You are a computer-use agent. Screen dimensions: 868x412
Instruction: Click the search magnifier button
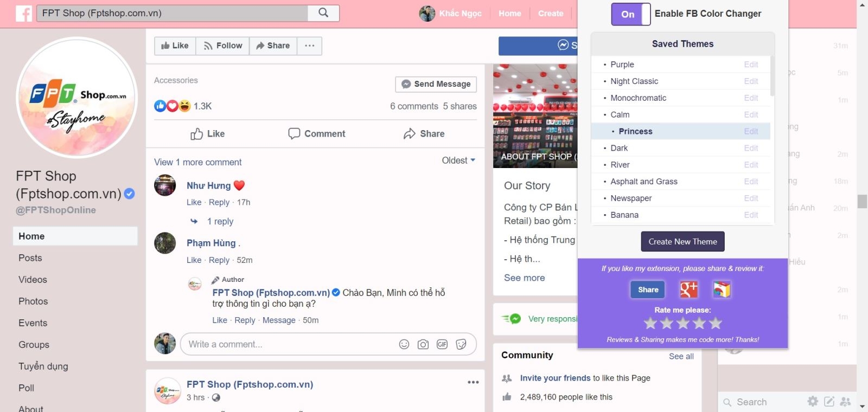point(323,13)
